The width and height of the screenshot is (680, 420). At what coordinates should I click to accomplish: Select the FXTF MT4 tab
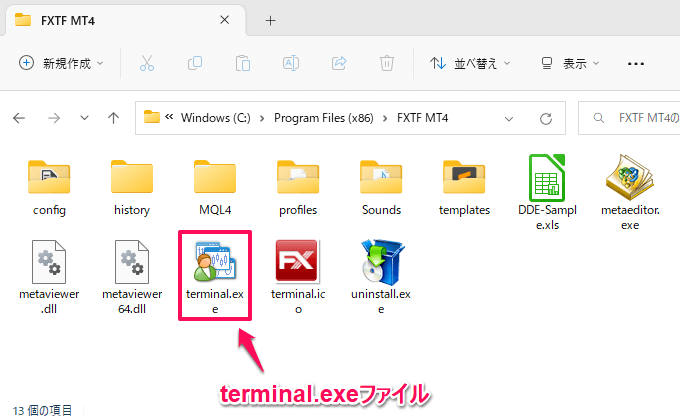coord(126,20)
